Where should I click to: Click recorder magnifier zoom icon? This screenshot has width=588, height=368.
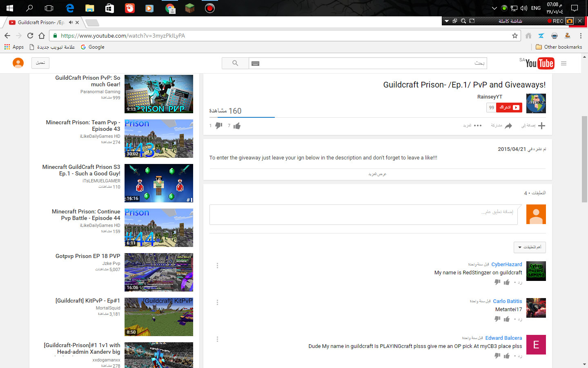pyautogui.click(x=463, y=21)
